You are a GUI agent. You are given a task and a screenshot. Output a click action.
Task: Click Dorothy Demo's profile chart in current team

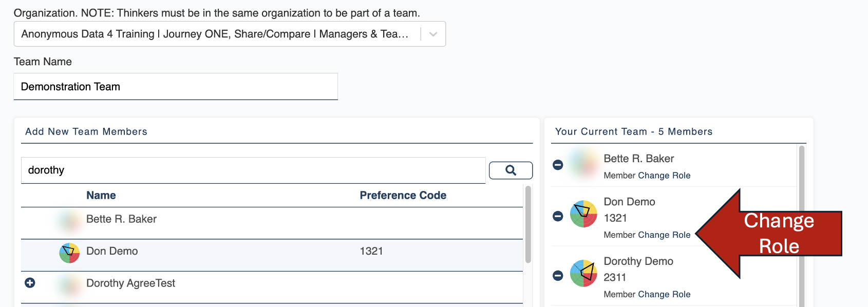(583, 273)
